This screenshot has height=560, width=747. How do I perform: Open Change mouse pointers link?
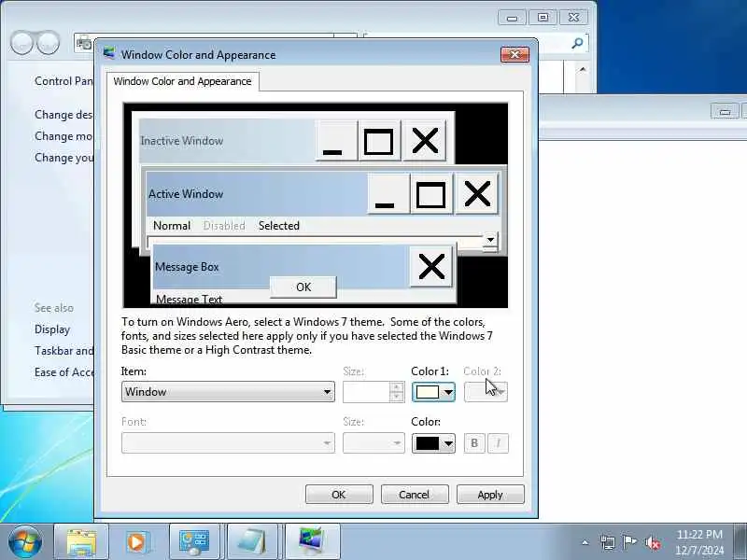click(63, 135)
